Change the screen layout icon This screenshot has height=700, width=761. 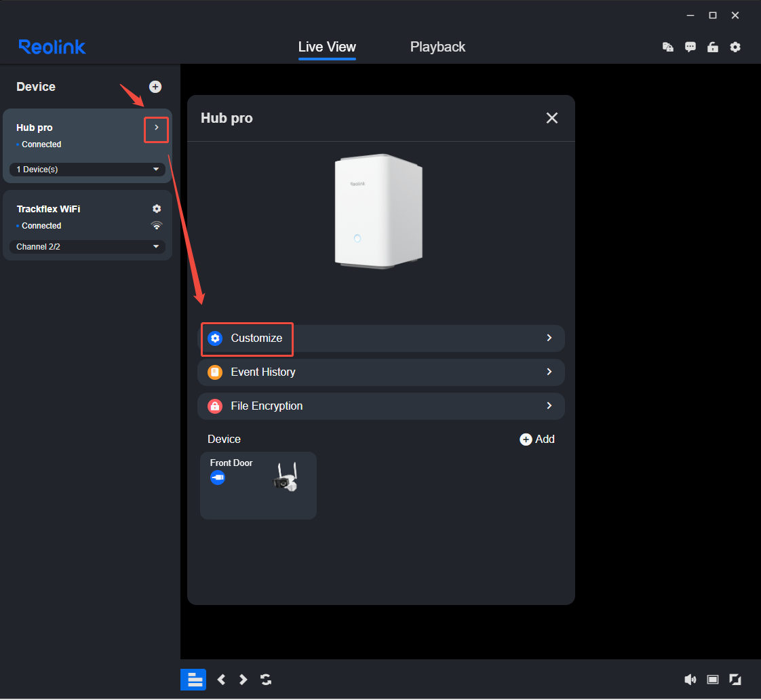[x=712, y=680]
